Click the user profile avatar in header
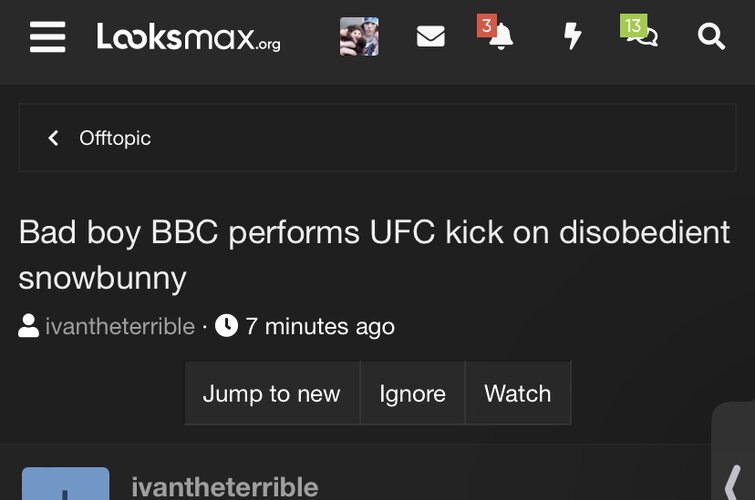This screenshot has width=755, height=500. tap(359, 37)
